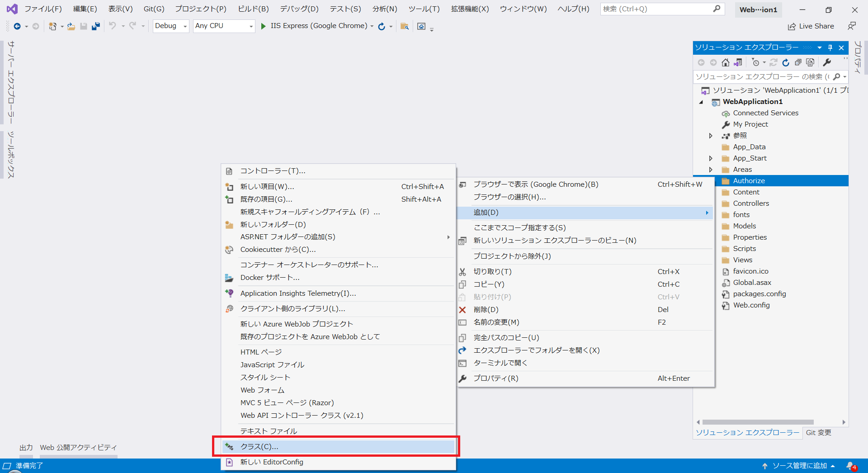Image resolution: width=868 pixels, height=473 pixels.
Task: Expand the 参照 references node
Action: pyautogui.click(x=711, y=136)
